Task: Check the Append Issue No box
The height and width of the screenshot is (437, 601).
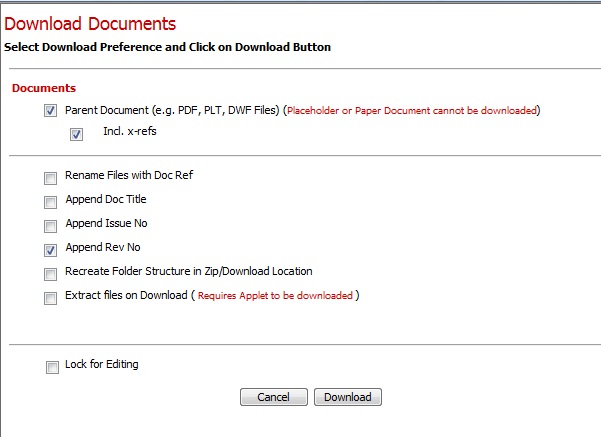Action: point(50,227)
